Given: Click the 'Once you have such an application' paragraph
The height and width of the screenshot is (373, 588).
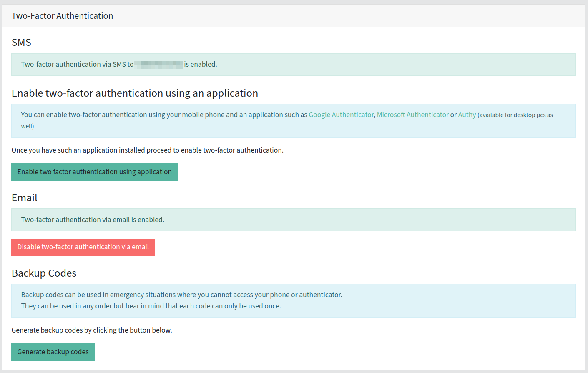Looking at the screenshot, I should 147,150.
